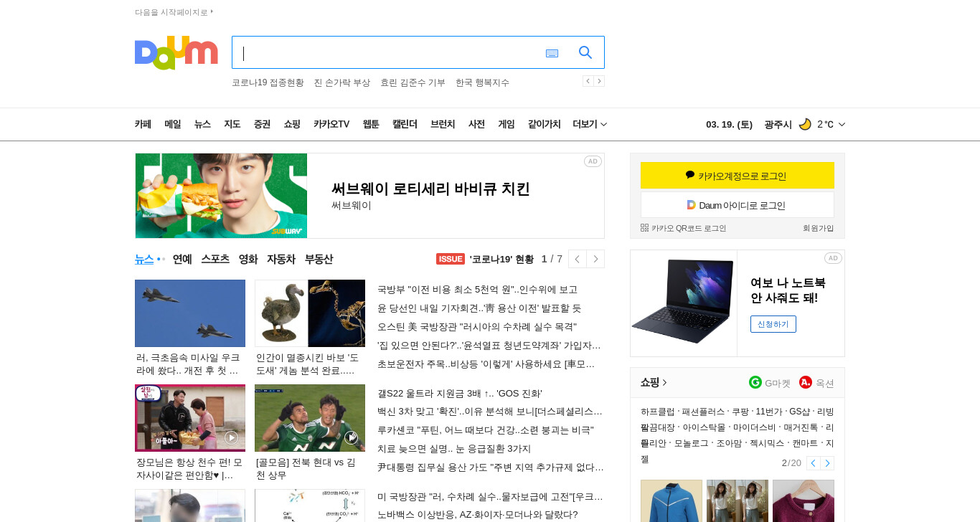Click the 신청하기 button on laptop ad
This screenshot has width=980, height=522.
773,324
